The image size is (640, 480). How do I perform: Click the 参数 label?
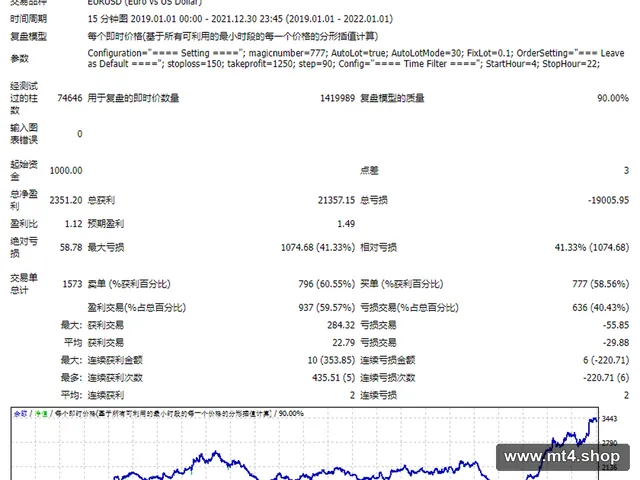pos(20,58)
